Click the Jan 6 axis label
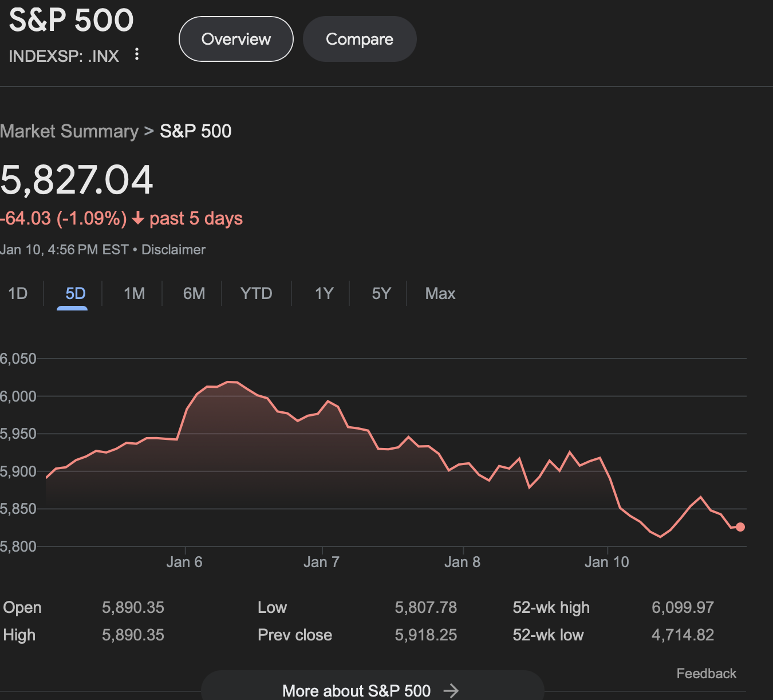 coord(184,562)
